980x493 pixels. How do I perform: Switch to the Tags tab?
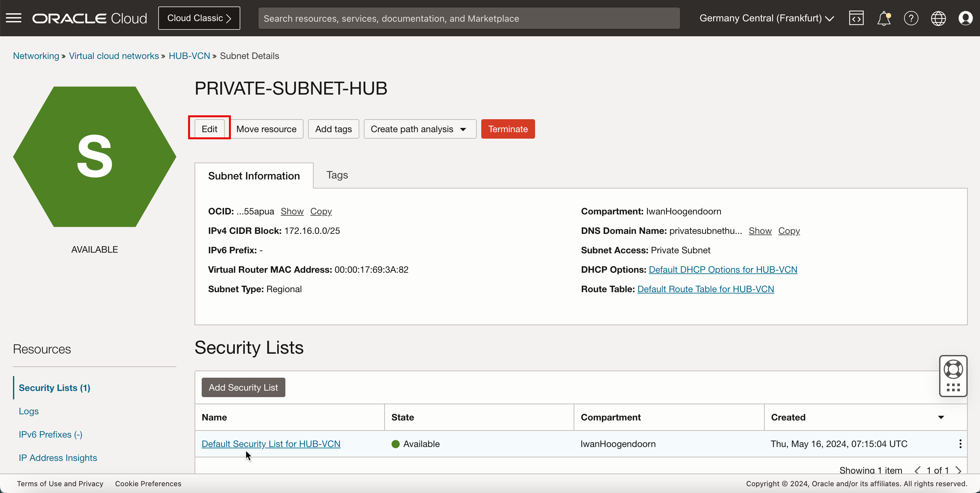(x=337, y=174)
